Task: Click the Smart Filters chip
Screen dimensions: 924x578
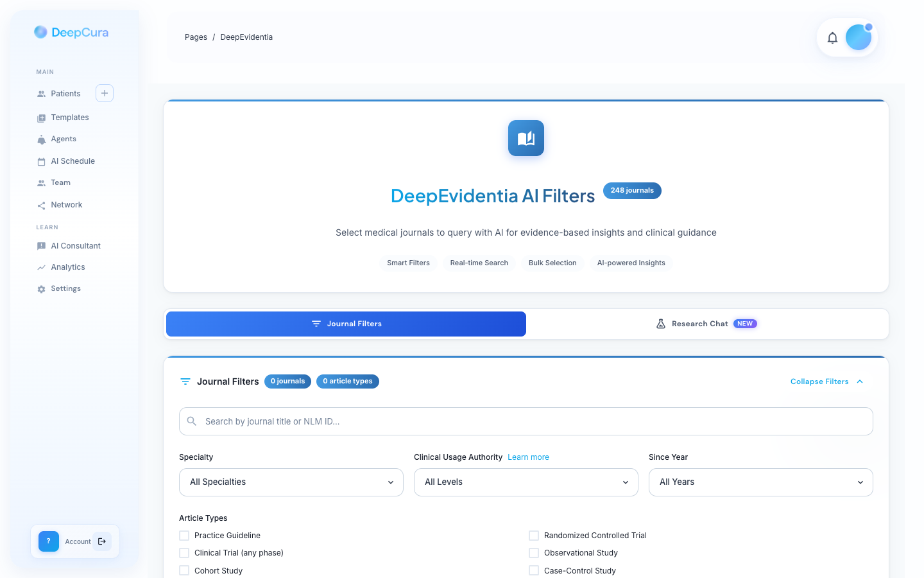Action: tap(408, 263)
